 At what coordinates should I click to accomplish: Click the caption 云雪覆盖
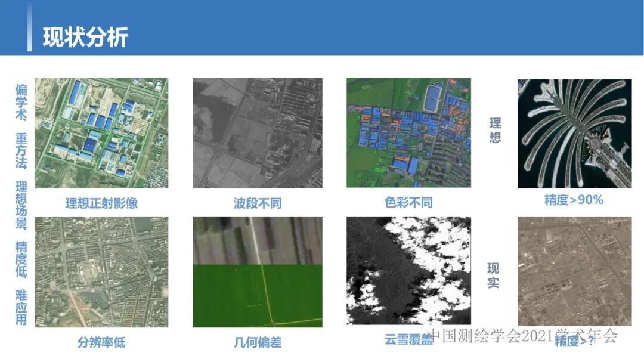(x=408, y=339)
